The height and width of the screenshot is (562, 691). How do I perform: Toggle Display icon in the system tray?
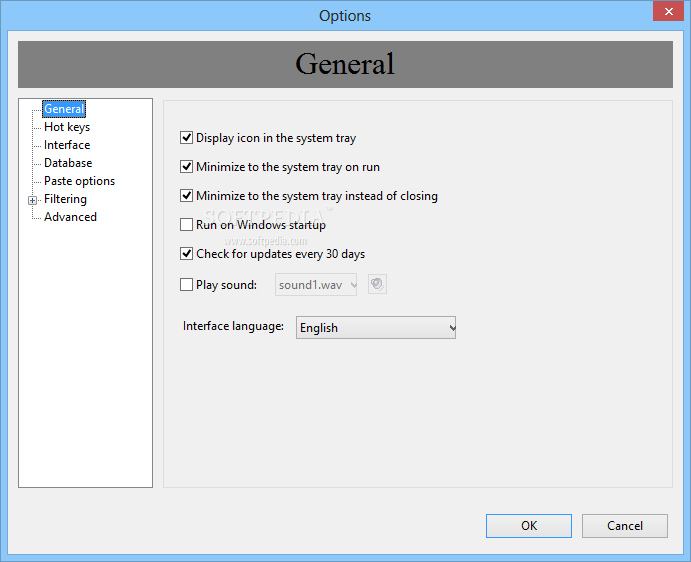(187, 138)
